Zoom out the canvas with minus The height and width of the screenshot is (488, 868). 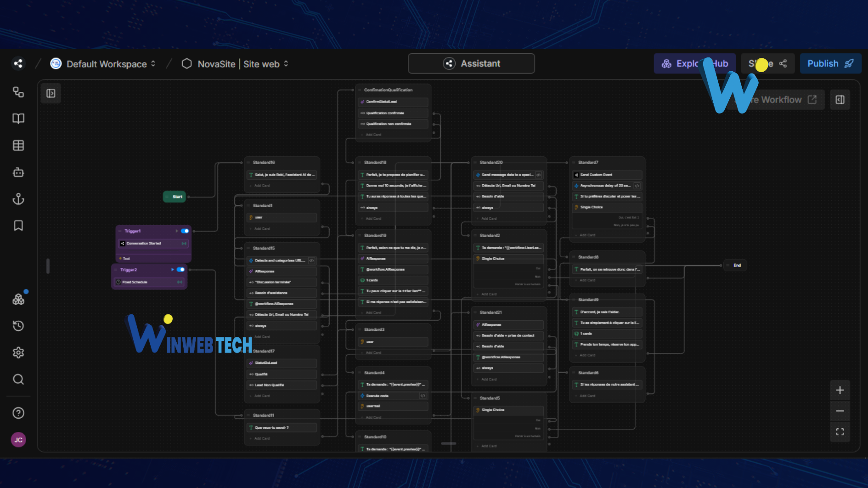tap(840, 411)
